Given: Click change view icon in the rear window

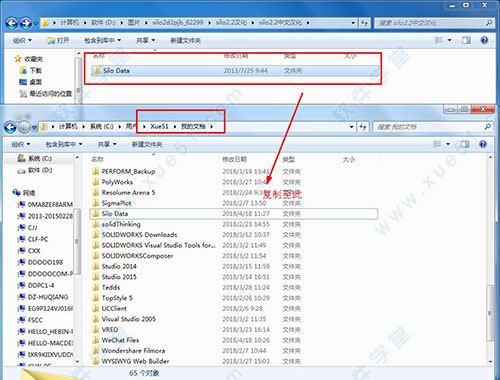Looking at the screenshot, I should point(439,40).
